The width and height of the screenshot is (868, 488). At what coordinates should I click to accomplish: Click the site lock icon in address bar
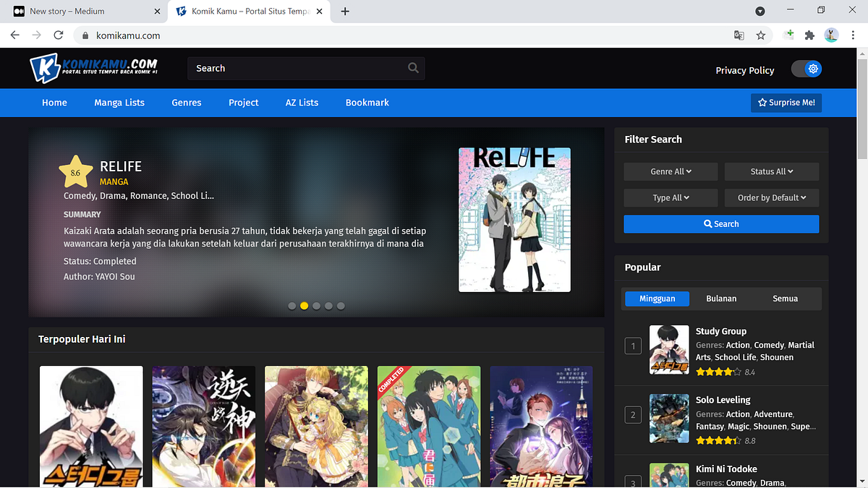pyautogui.click(x=85, y=35)
